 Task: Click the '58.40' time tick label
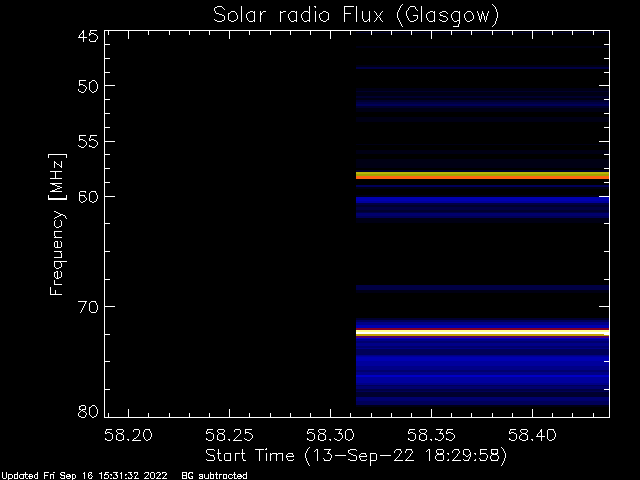coord(532,435)
